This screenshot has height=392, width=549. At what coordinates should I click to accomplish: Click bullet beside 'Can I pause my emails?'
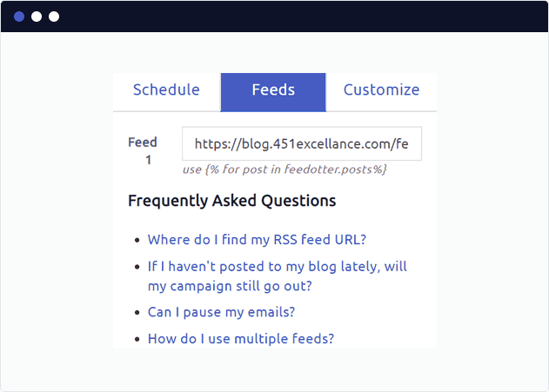pyautogui.click(x=137, y=313)
